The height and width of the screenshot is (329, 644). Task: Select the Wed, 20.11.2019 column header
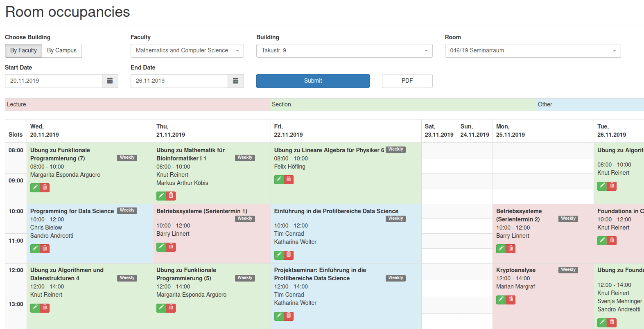tap(90, 131)
